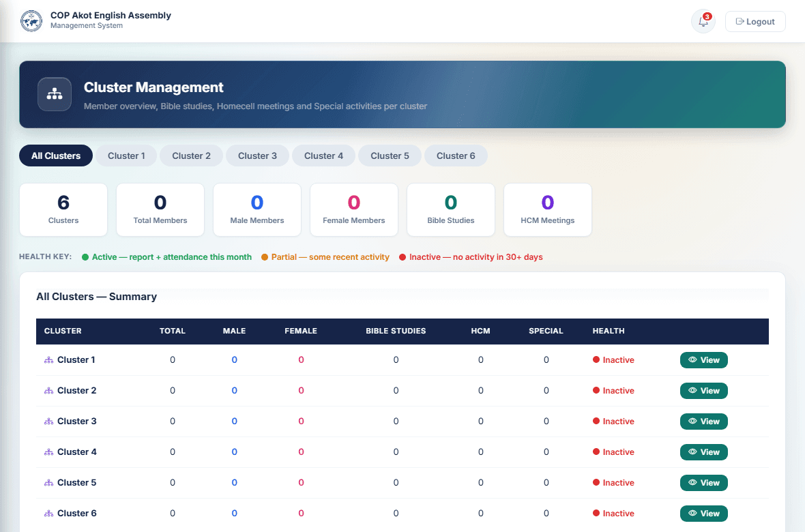Click the red Inactive dot in health key
The image size is (805, 532).
tap(402, 257)
